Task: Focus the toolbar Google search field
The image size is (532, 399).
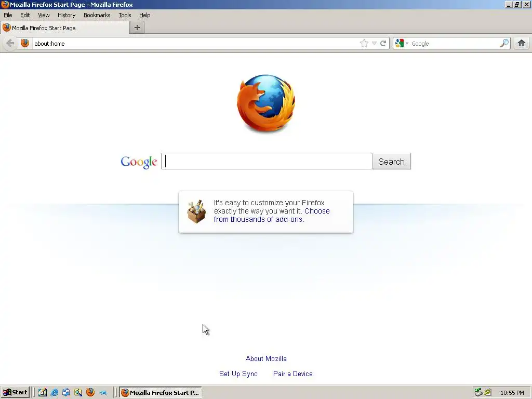Action: pyautogui.click(x=454, y=44)
